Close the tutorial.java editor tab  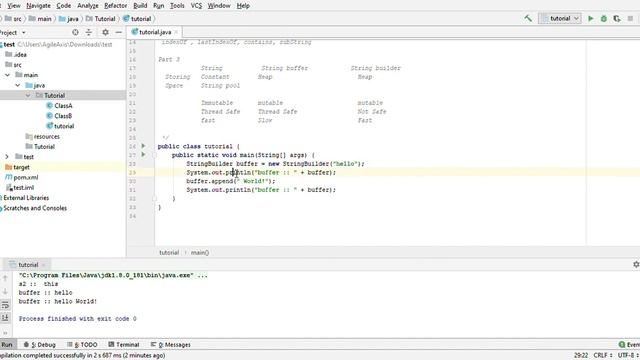click(176, 32)
